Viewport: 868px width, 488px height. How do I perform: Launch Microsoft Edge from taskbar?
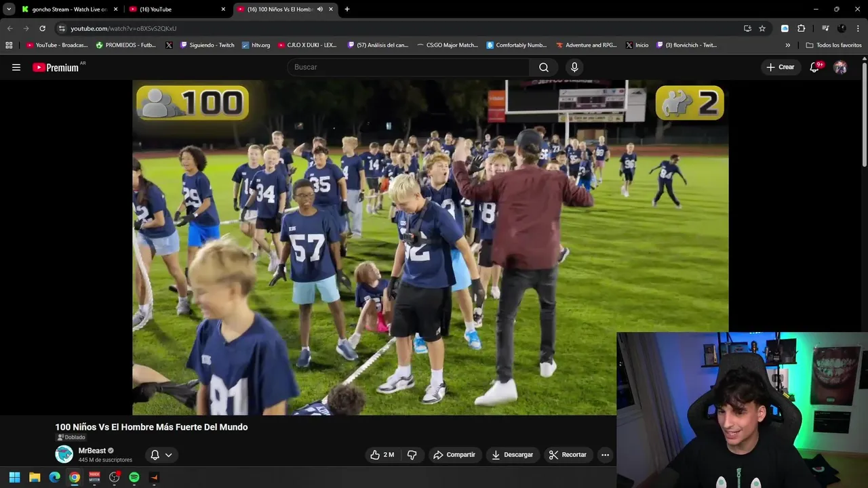(x=54, y=477)
